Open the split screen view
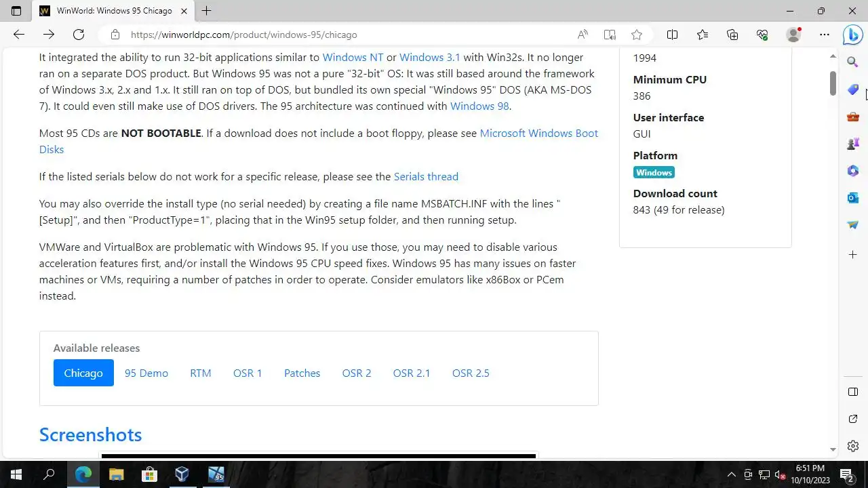The height and width of the screenshot is (488, 868). tap(672, 35)
